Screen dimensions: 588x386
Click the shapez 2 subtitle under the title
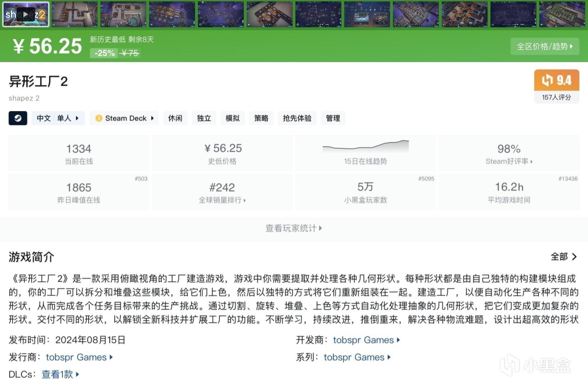24,98
